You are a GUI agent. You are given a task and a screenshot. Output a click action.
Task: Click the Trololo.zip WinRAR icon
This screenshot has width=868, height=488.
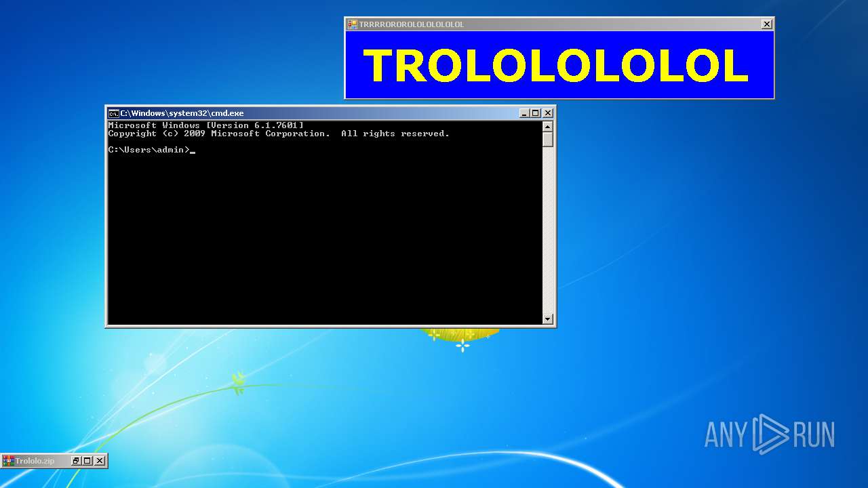click(x=8, y=461)
